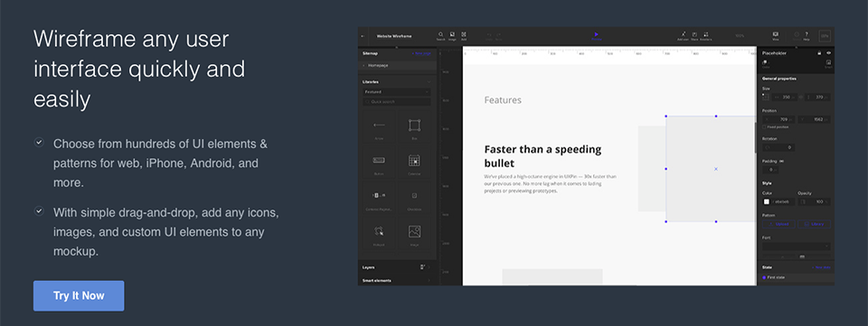868x326 pixels.
Task: Click the Redo icon in editor toolbar
Action: (x=499, y=36)
